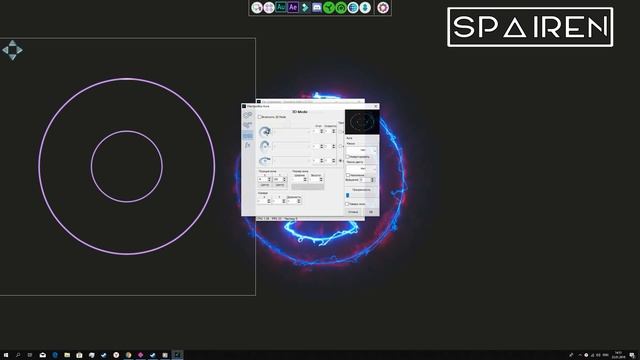640x360 pixels.
Task: Click the first white circular dock icon
Action: pyautogui.click(x=257, y=7)
